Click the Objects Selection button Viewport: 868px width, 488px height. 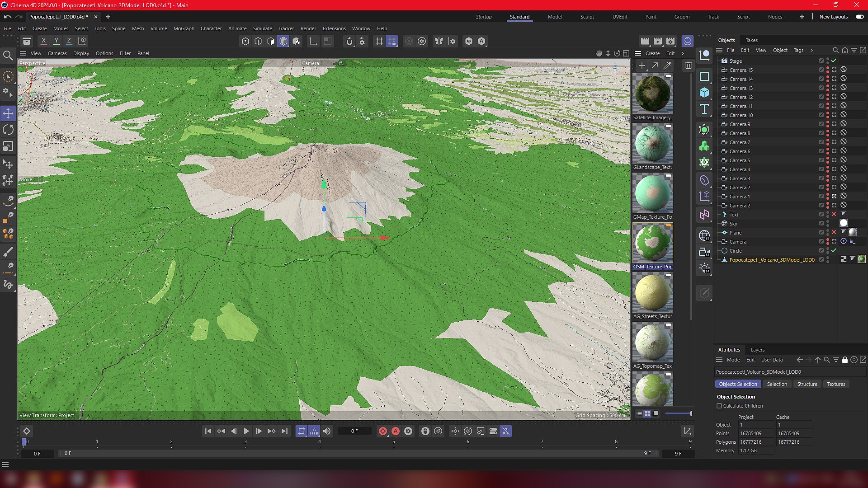coord(738,384)
